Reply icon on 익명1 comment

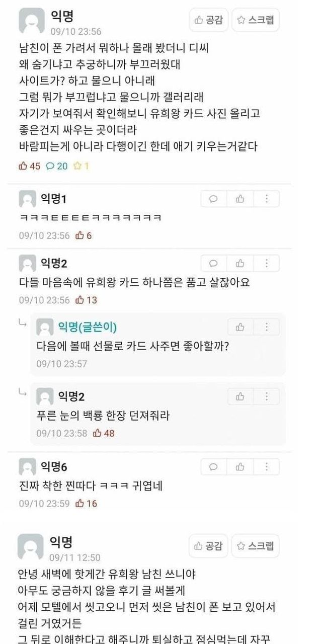(213, 199)
